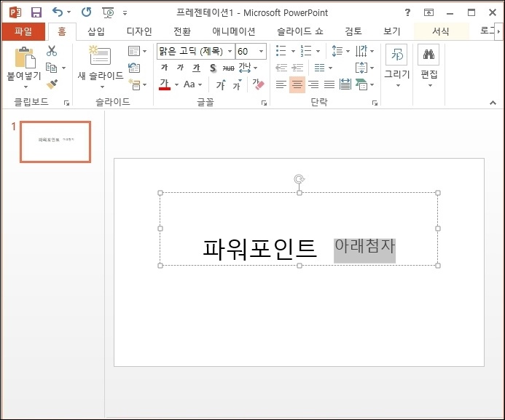
Task: Increase list indent level
Action: (x=297, y=68)
